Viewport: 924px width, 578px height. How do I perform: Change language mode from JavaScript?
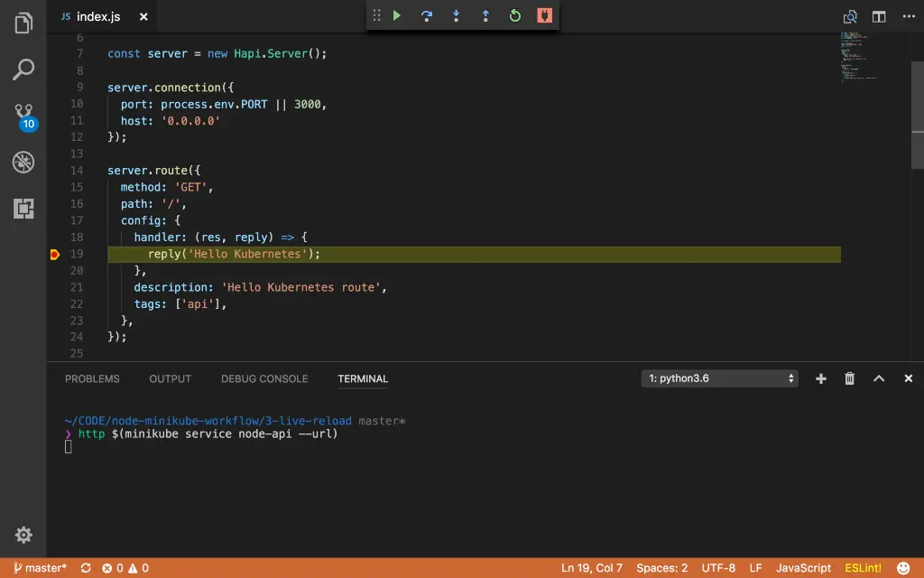tap(803, 568)
